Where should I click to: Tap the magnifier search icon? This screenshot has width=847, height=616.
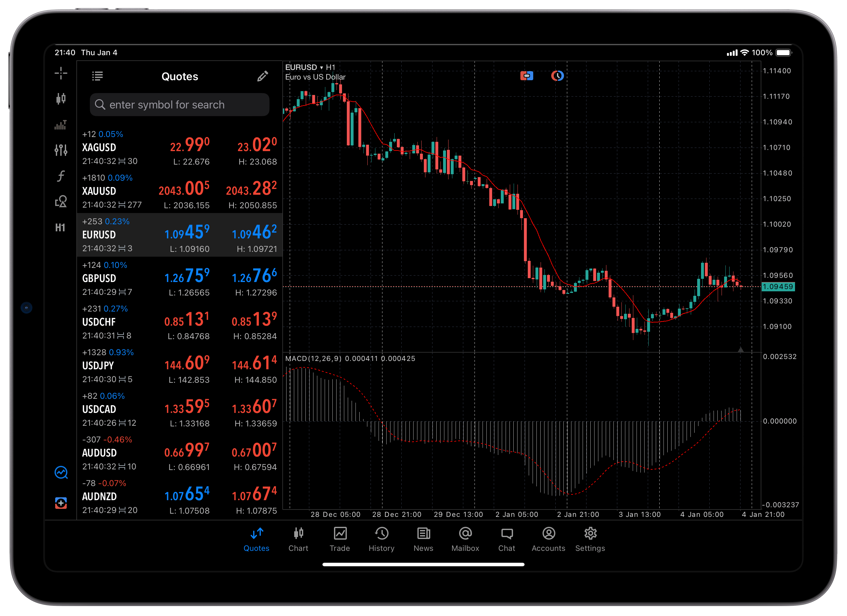click(x=100, y=104)
